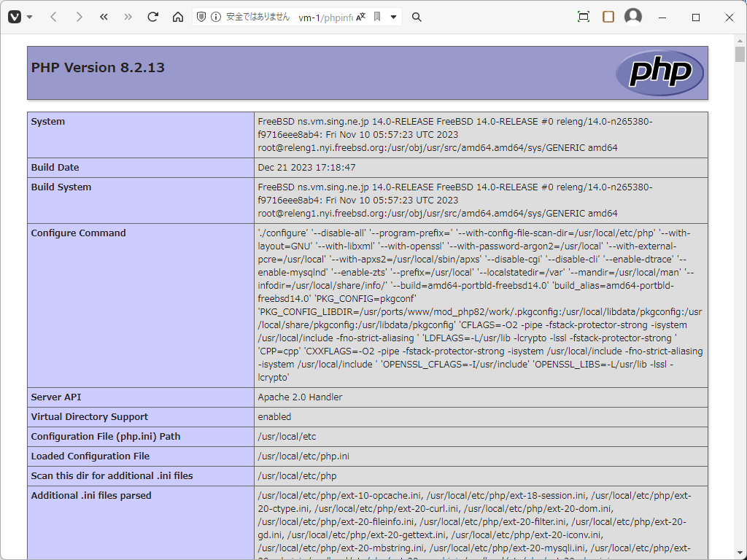Click the PHP logo image

[x=659, y=73]
